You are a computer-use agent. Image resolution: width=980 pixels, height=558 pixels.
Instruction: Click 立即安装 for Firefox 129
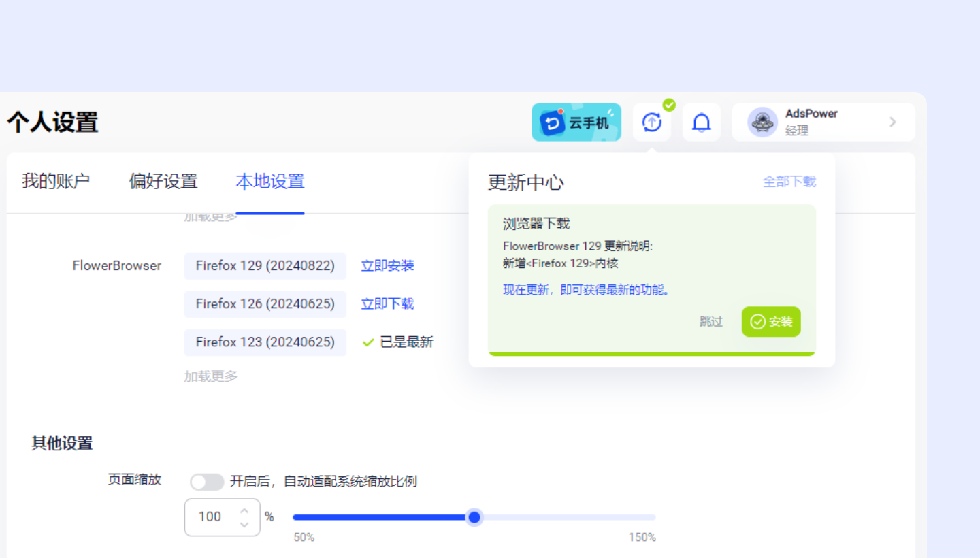[x=388, y=266]
